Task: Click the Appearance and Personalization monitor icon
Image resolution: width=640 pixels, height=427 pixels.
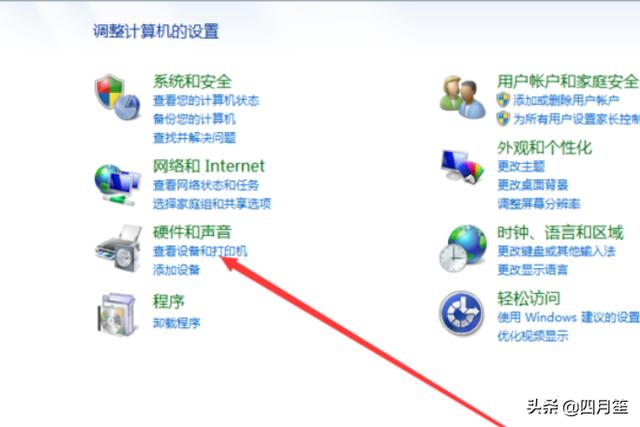Action: pyautogui.click(x=462, y=167)
